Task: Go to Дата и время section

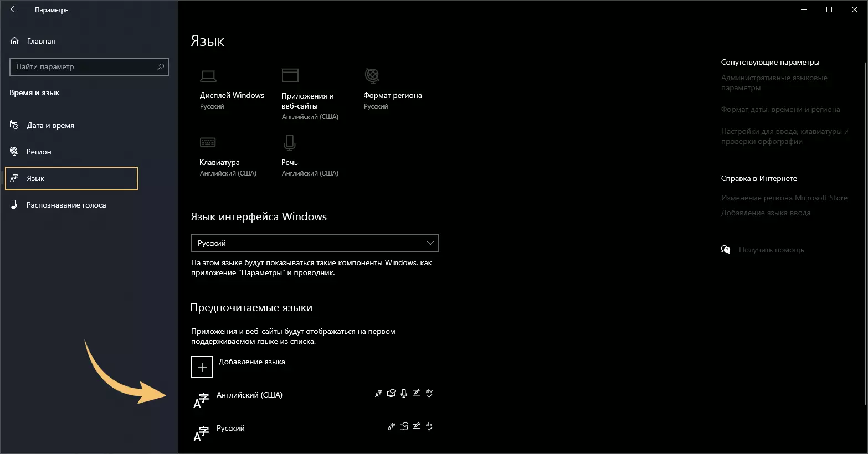Action: click(x=50, y=126)
